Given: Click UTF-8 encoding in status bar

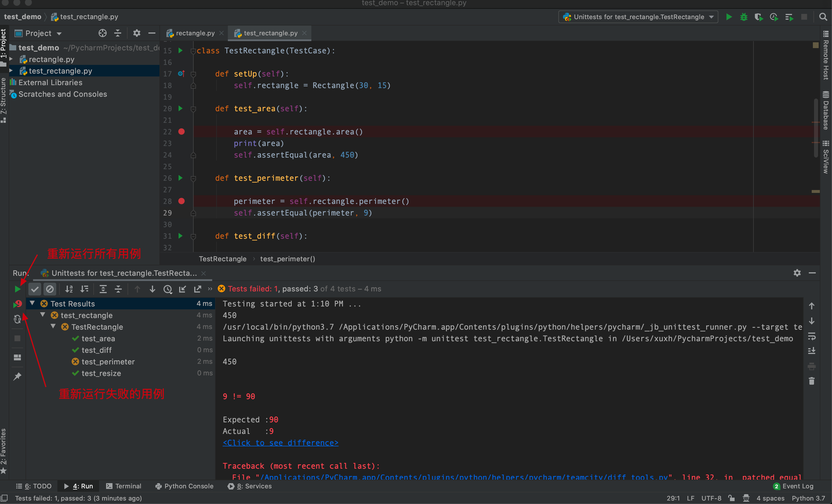Looking at the screenshot, I should pyautogui.click(x=711, y=498).
